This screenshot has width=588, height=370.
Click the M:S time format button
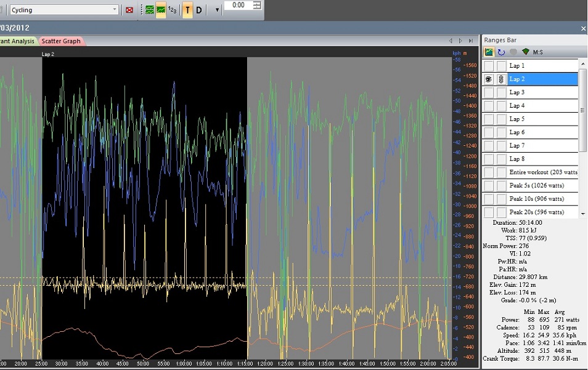point(538,52)
